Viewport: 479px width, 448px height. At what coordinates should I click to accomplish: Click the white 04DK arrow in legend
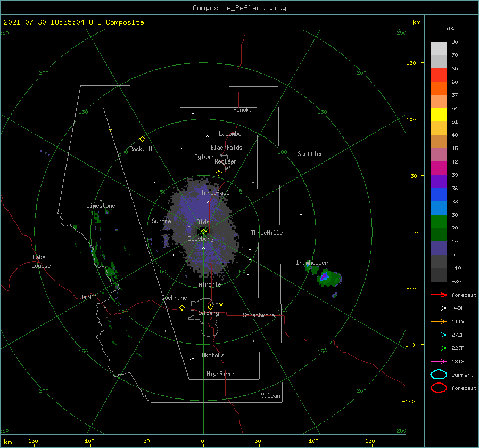[x=439, y=308]
